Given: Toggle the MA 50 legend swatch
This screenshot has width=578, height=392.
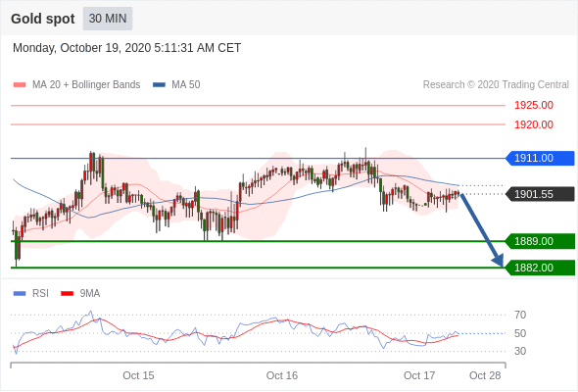Looking at the screenshot, I should tap(159, 85).
